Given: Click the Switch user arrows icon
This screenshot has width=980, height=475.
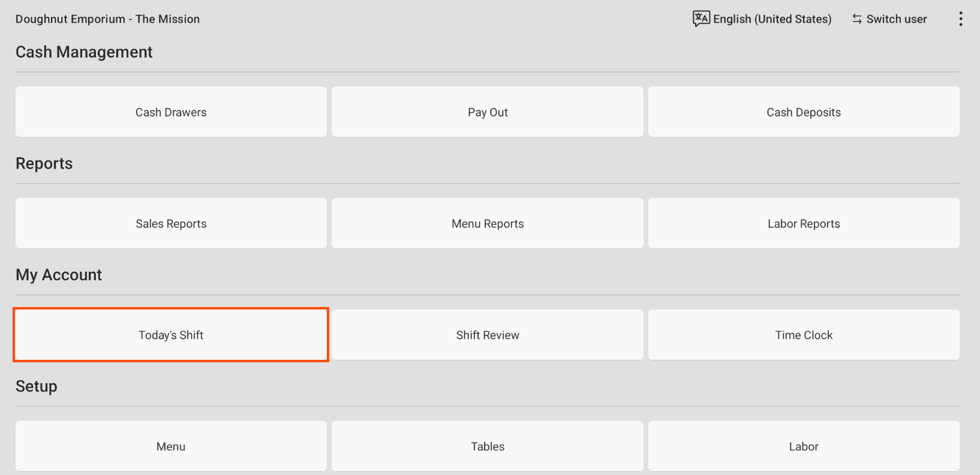Looking at the screenshot, I should pyautogui.click(x=857, y=19).
